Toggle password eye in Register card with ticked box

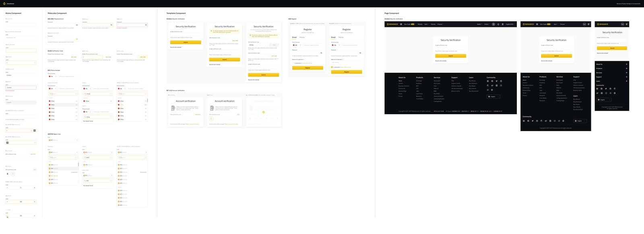coord(360,53)
